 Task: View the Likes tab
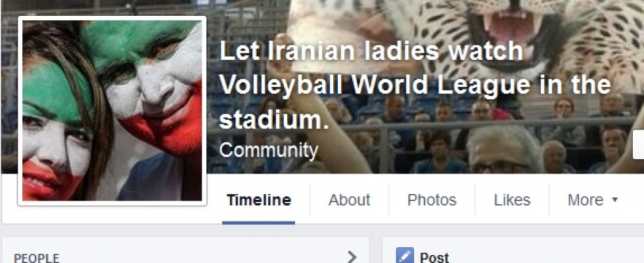click(512, 200)
